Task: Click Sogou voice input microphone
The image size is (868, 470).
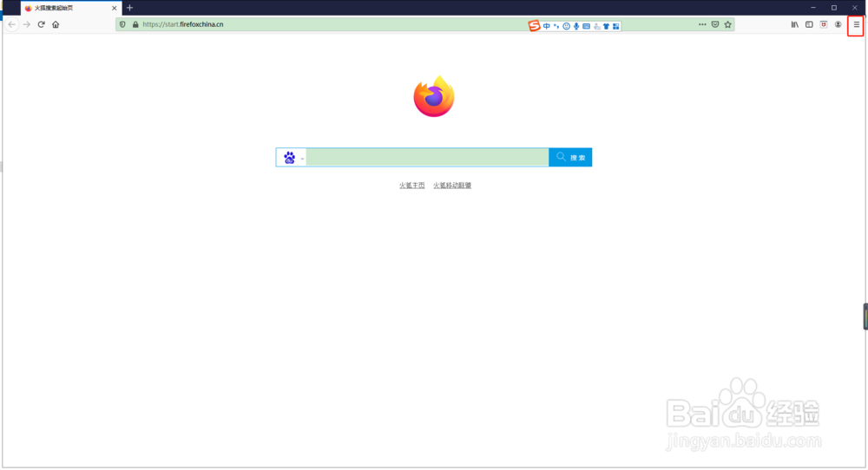Action: [576, 26]
